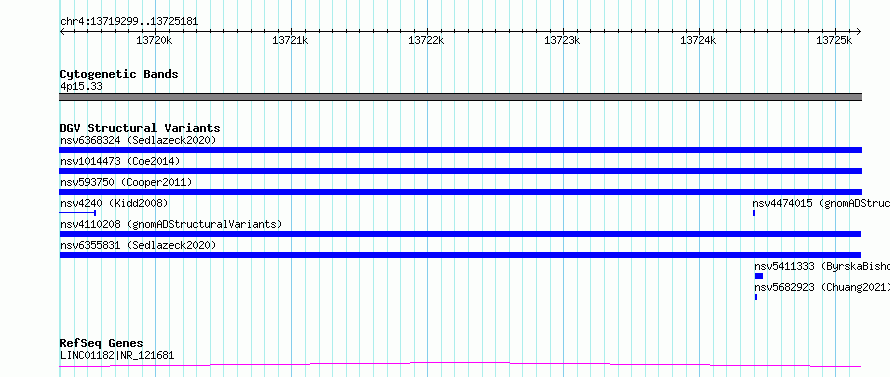This screenshot has width=890, height=377.
Task: Open variant nsv4240 (Kidd2008) label
Action: [x=114, y=203]
